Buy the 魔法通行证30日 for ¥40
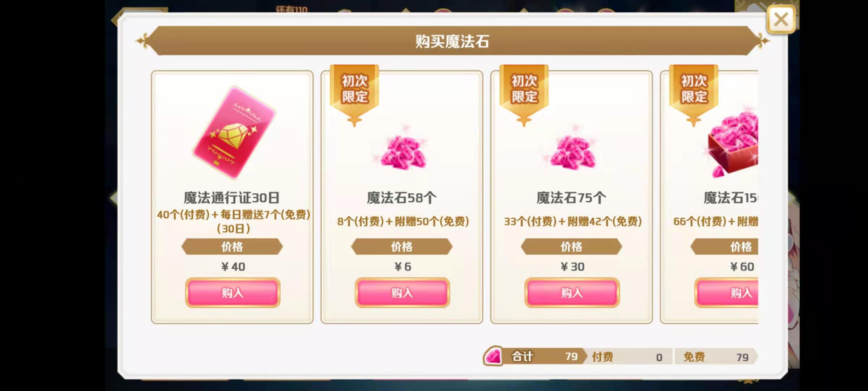868x391 pixels. pos(233,293)
